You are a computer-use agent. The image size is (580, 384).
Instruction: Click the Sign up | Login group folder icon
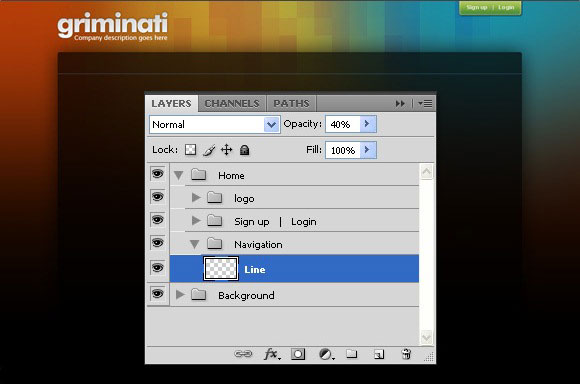click(x=215, y=221)
